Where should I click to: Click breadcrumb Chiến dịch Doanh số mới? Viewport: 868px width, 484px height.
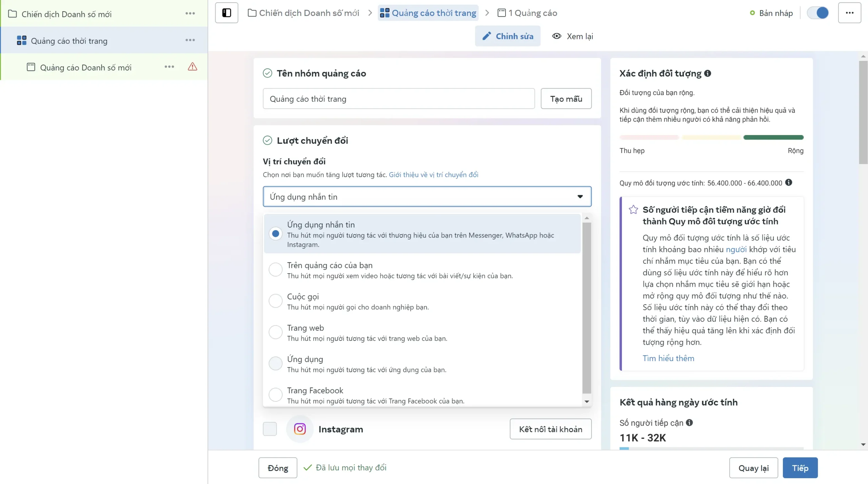pos(303,13)
